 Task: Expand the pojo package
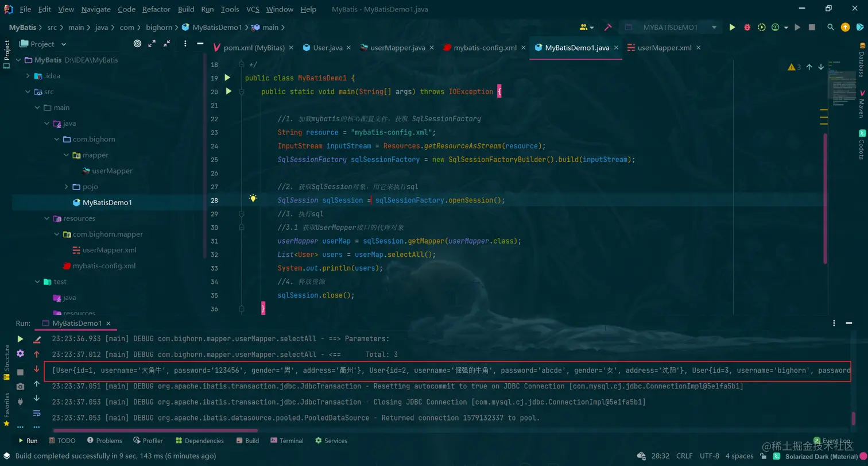(x=67, y=187)
